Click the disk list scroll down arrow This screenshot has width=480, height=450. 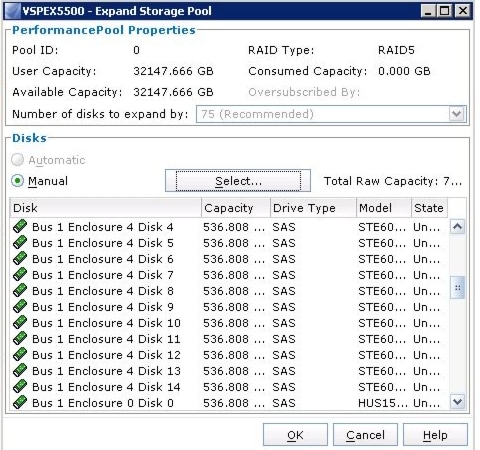coord(457,402)
